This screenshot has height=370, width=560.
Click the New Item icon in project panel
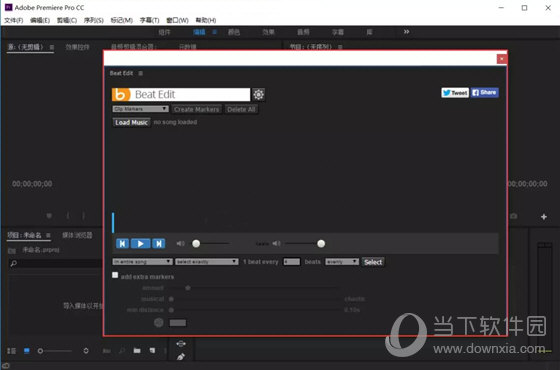pos(152,351)
